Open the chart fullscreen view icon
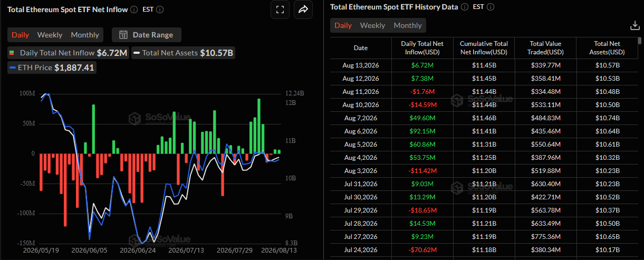 pos(280,9)
